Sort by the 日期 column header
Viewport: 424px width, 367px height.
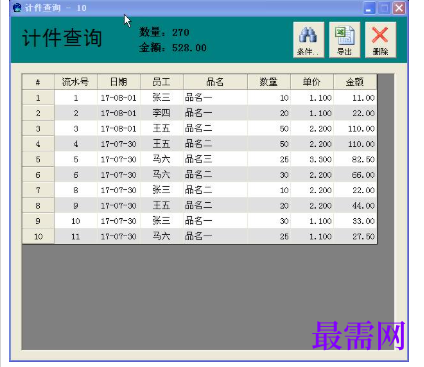(119, 82)
